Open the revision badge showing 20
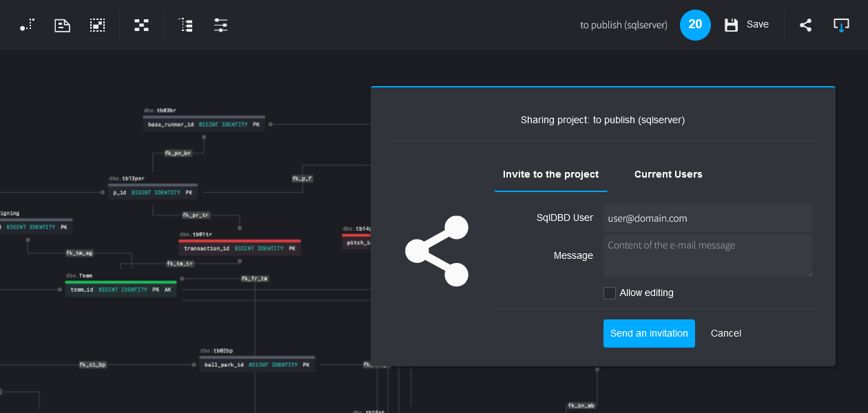 point(695,24)
